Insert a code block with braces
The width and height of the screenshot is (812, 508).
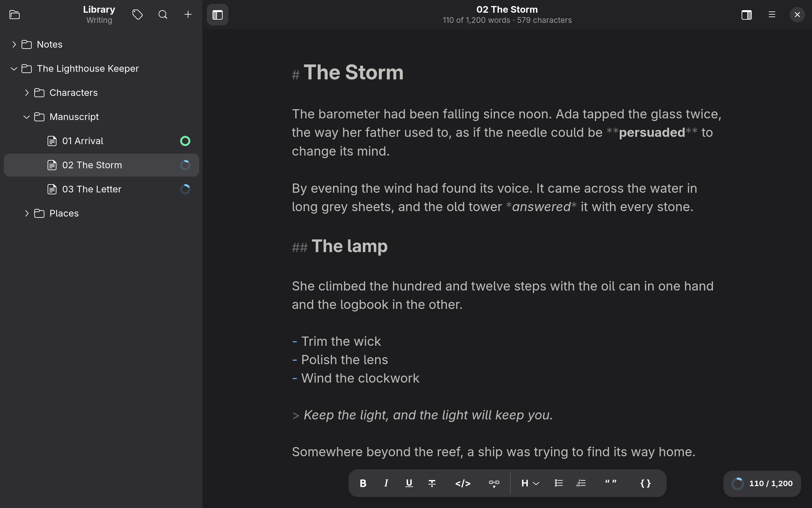coord(645,483)
